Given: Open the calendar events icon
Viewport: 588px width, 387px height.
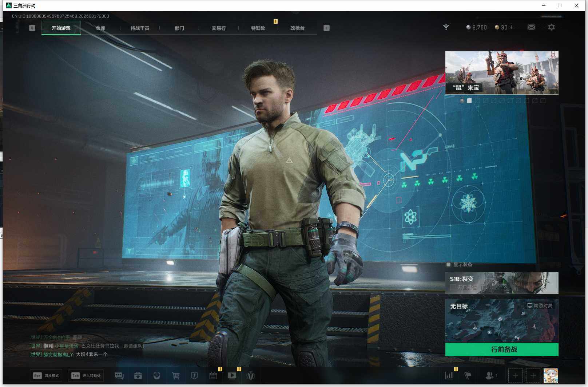Looking at the screenshot, I should [213, 376].
